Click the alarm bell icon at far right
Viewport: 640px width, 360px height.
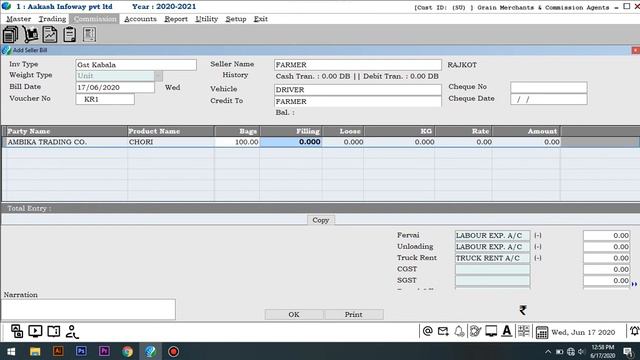click(x=635, y=331)
